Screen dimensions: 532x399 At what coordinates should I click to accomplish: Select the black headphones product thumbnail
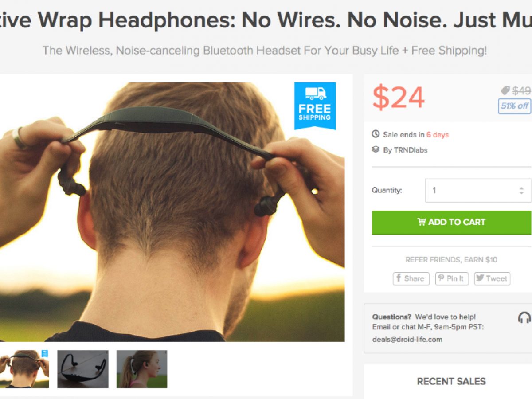[x=83, y=369]
